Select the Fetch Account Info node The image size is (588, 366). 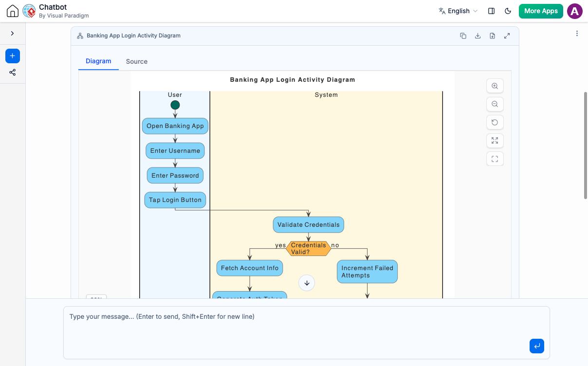click(250, 268)
